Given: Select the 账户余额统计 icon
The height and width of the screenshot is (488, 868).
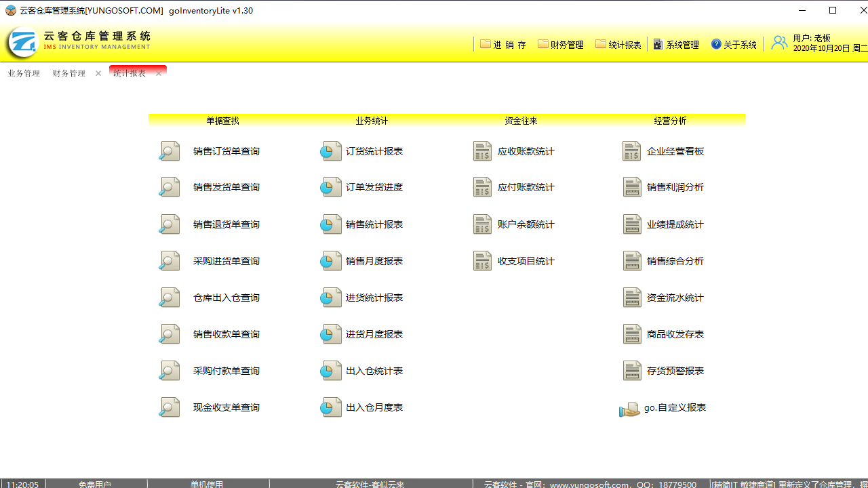Looking at the screenshot, I should (x=482, y=224).
